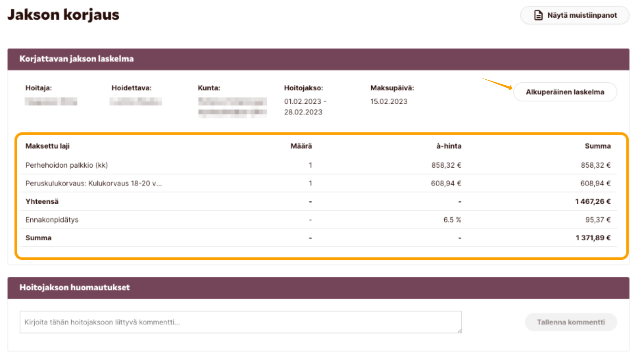Click the document icon beside Näytä muistiinpanot

(538, 15)
